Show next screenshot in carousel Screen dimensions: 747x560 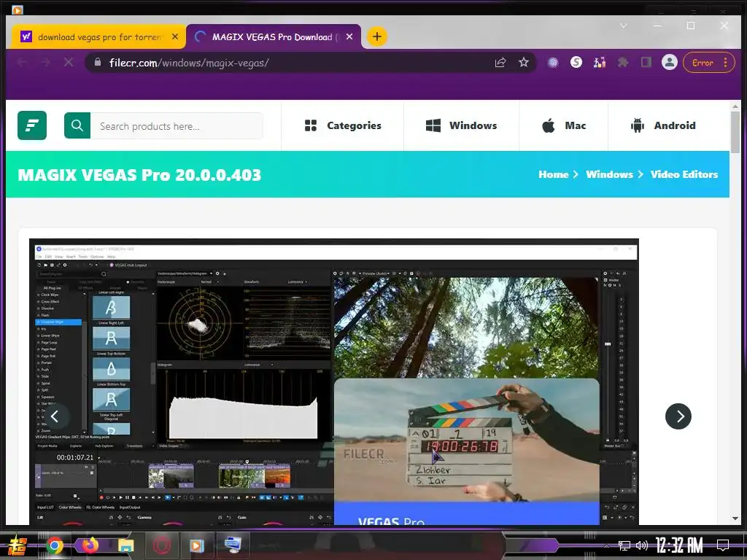[x=678, y=416]
